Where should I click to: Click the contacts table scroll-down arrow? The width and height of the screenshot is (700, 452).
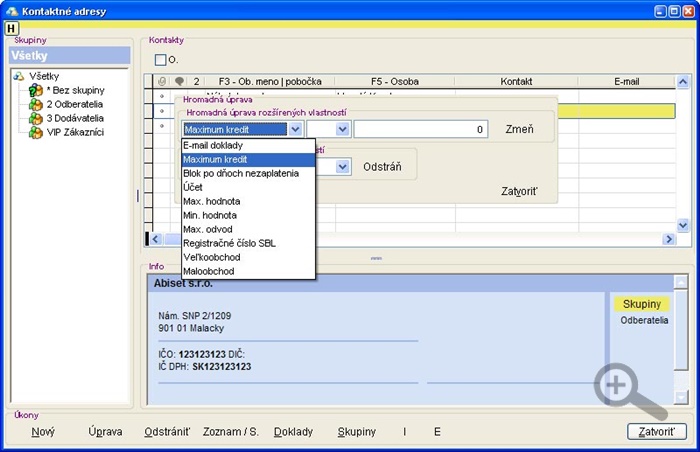click(683, 225)
